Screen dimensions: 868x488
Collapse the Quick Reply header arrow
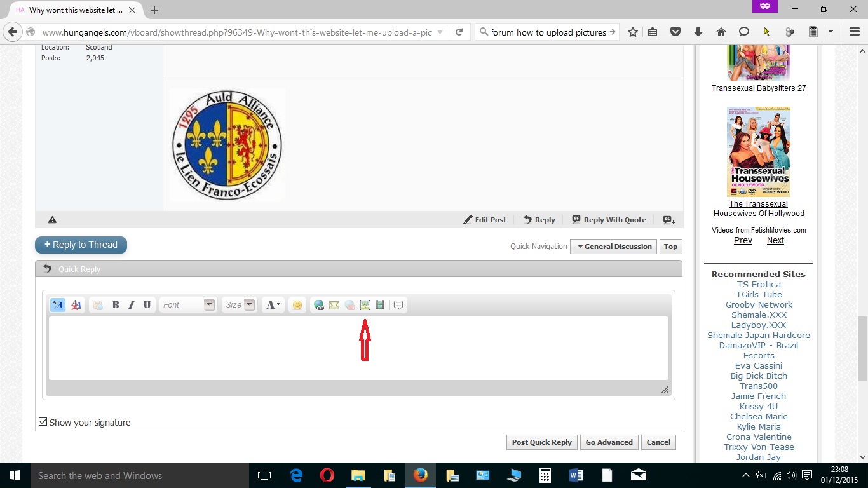click(47, 269)
